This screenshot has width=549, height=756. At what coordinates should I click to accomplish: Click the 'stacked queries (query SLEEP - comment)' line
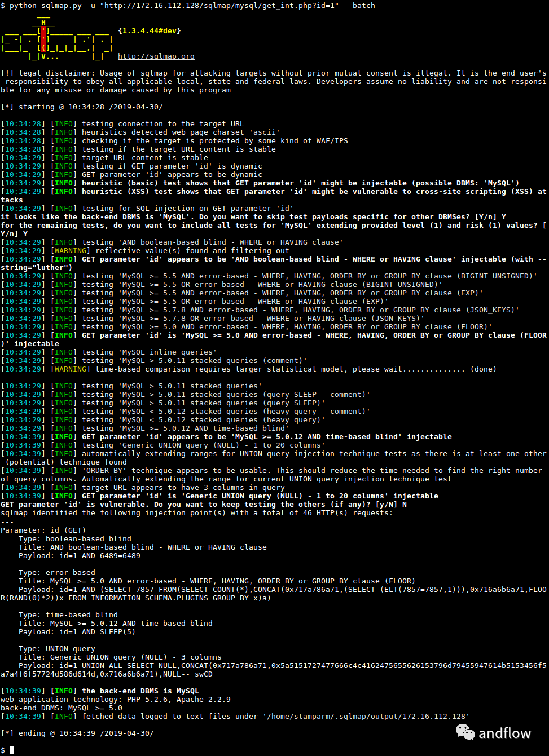tap(186, 395)
